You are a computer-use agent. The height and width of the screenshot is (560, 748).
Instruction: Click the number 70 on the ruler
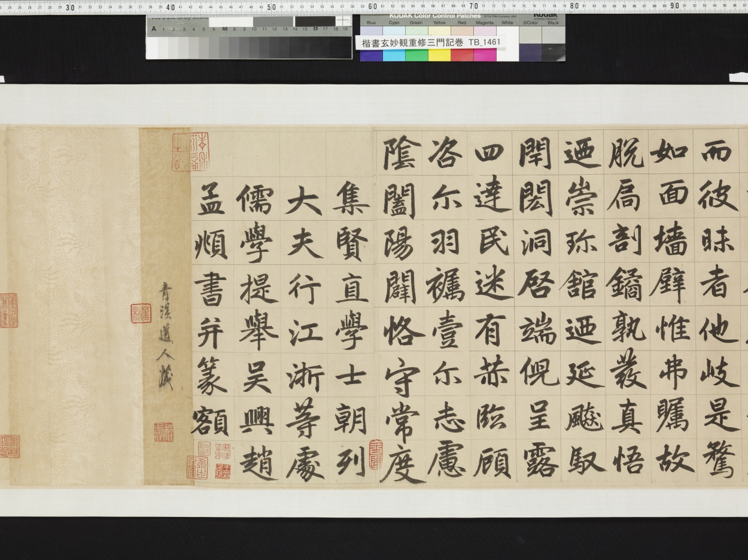[473, 7]
